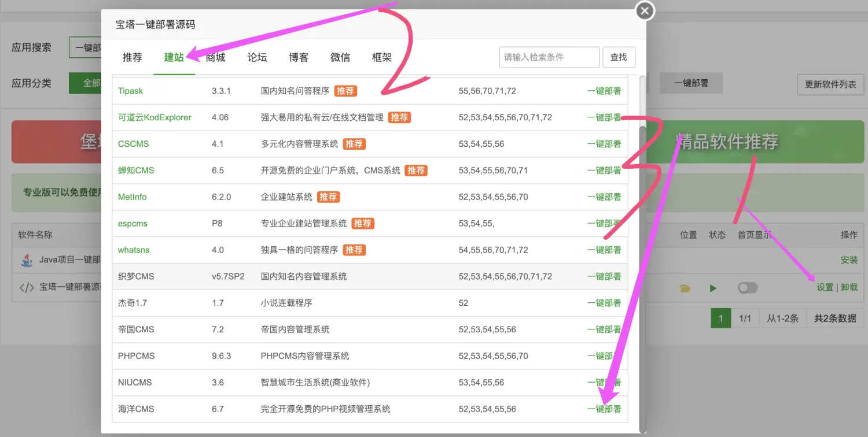868x437 pixels.
Task: Switch to the 商城 tab
Action: 216,57
